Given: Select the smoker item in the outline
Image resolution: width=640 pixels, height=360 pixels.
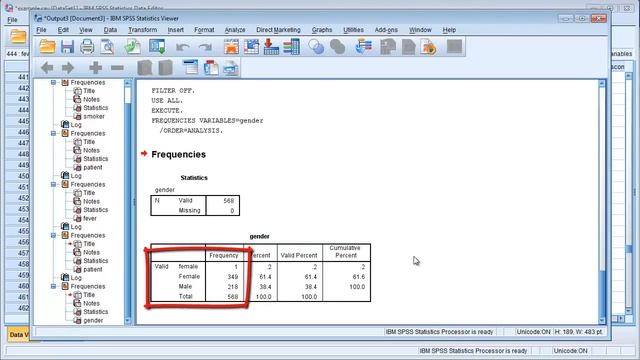Looking at the screenshot, I should (94, 116).
